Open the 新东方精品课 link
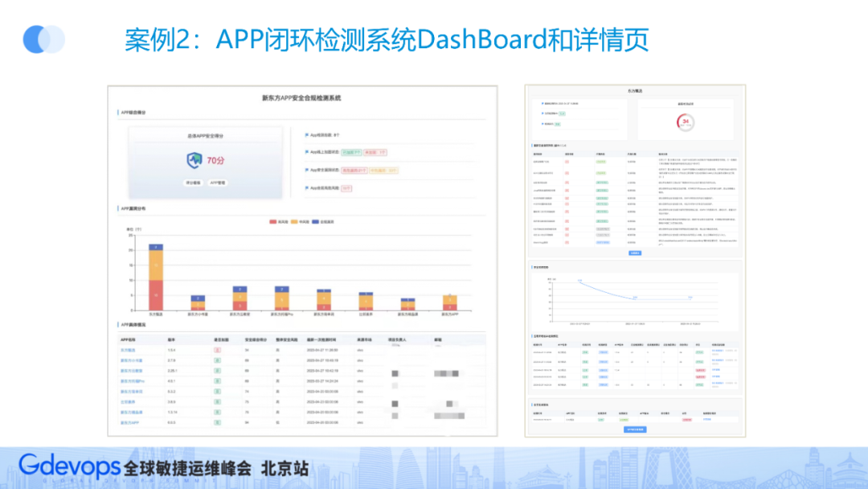Screen dimensions: 868x489 (x=132, y=412)
